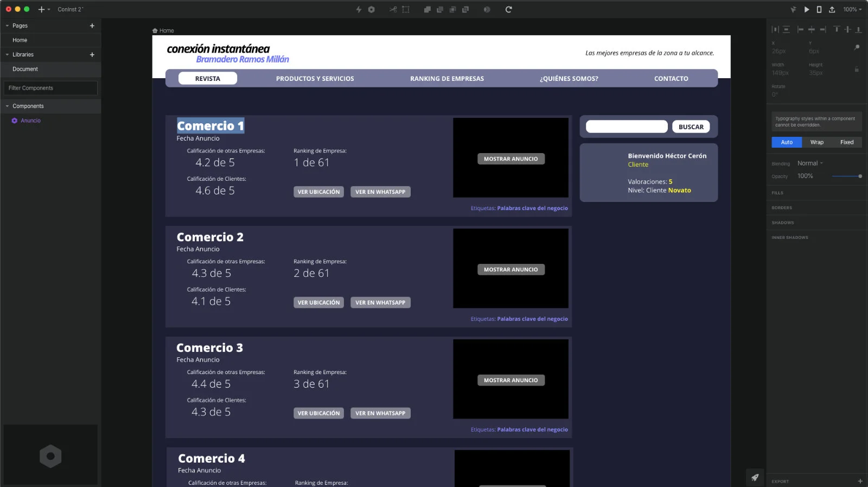
Task: Click the rocket icon at bottom right
Action: tap(755, 477)
